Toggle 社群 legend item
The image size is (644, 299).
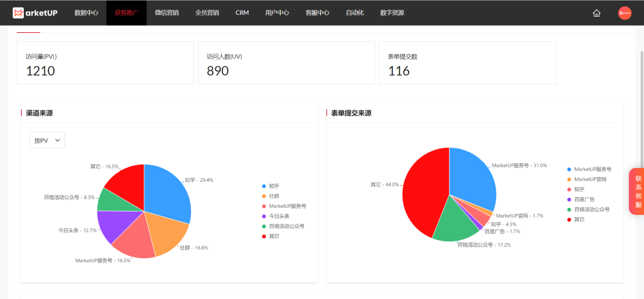(271, 196)
